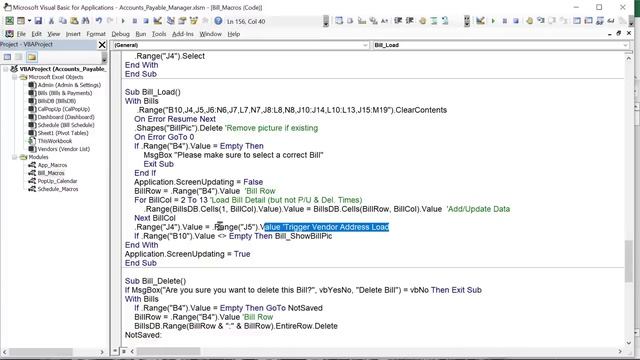Click the Outdent icon in the Edit toolbar
The width and height of the screenshot is (640, 360).
410,21
